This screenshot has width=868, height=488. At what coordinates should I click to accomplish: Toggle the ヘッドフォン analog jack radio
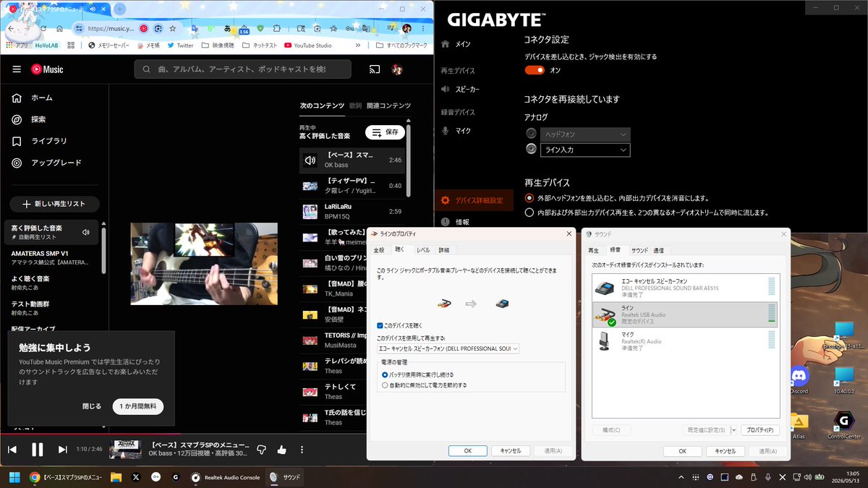(532, 134)
